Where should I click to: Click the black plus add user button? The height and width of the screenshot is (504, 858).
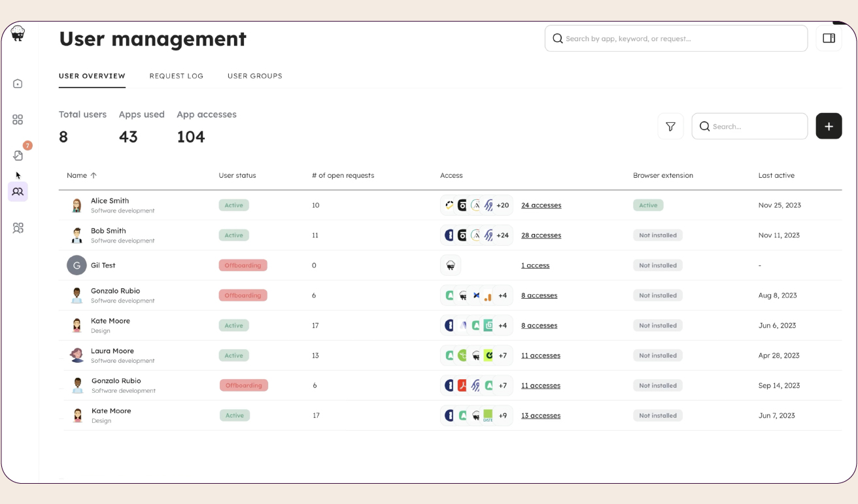829,126
